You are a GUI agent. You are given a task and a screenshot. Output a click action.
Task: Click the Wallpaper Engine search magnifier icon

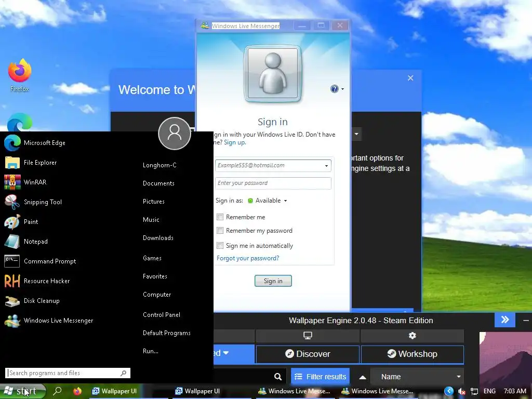pos(278,377)
